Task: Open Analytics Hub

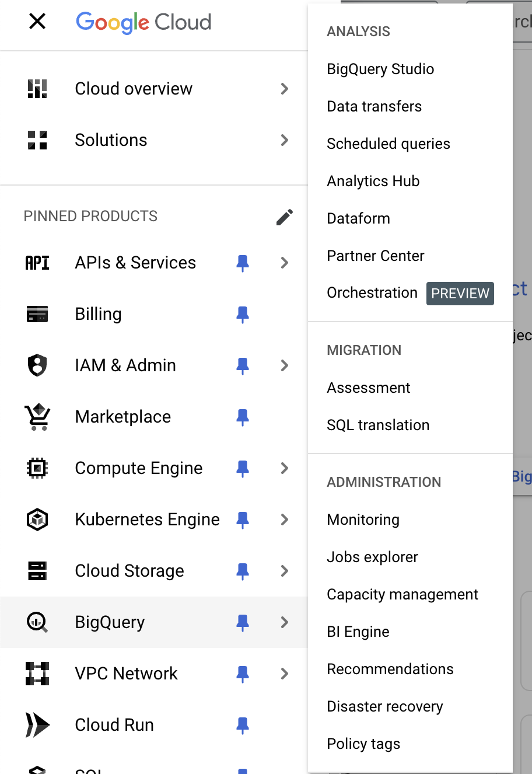Action: click(373, 181)
